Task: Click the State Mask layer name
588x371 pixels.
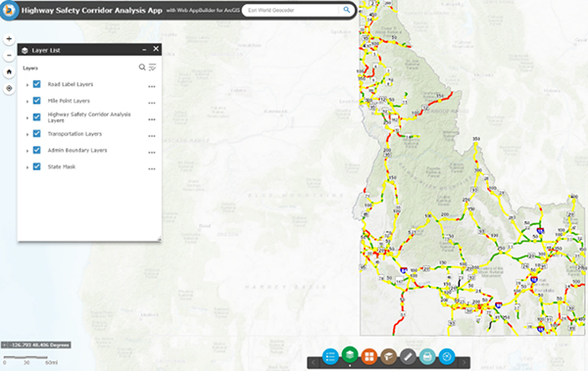Action: coord(62,166)
